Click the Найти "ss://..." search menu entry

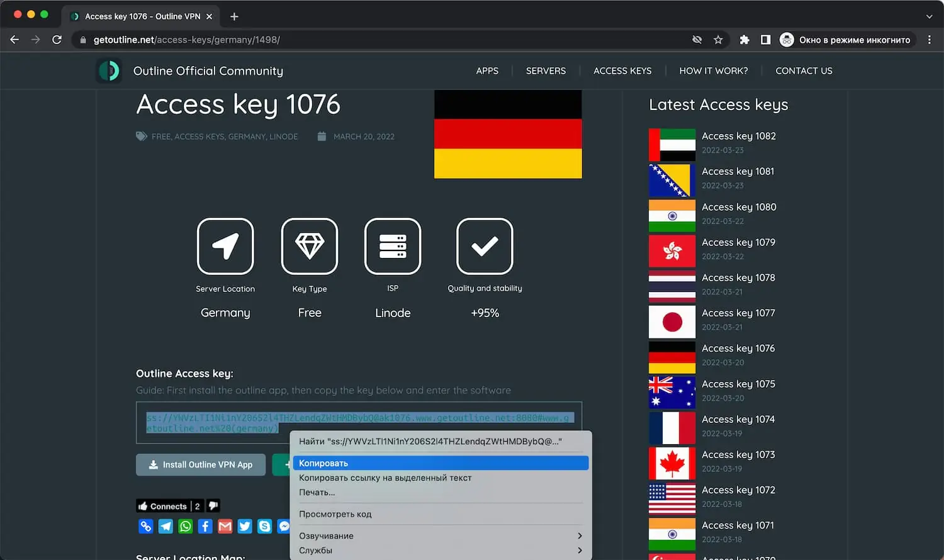[441, 441]
